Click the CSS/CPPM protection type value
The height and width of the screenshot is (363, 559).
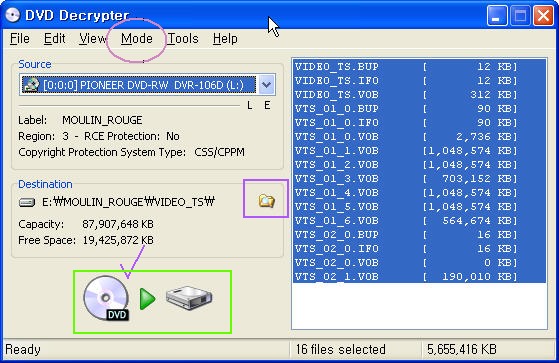coord(219,152)
